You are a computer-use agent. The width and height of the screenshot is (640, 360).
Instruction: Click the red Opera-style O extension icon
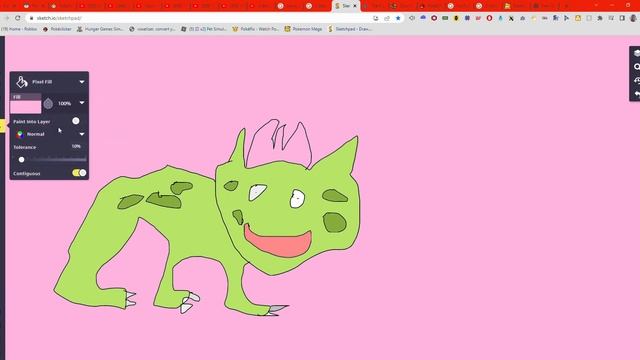click(489, 18)
